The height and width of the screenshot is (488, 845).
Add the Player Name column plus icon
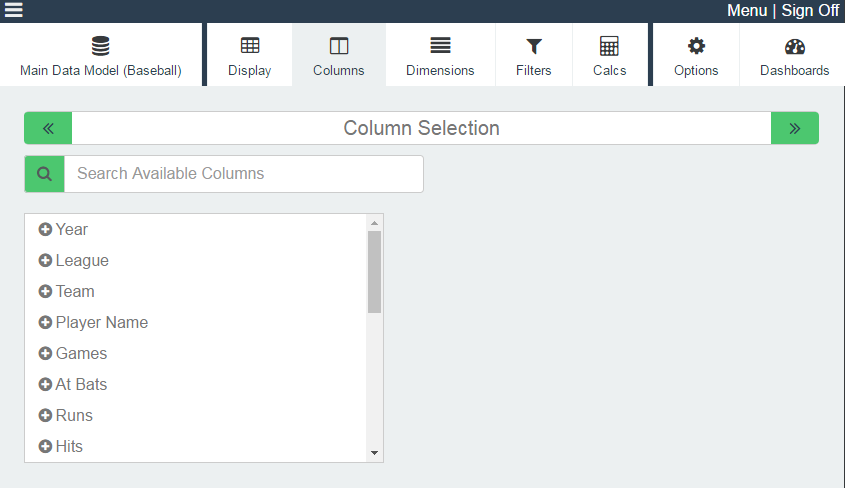click(x=45, y=323)
